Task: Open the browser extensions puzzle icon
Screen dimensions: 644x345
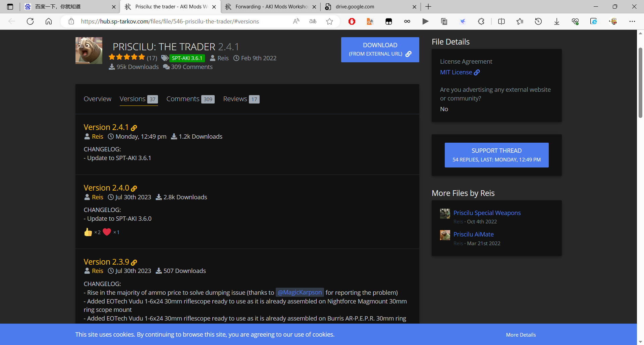Action: [481, 21]
